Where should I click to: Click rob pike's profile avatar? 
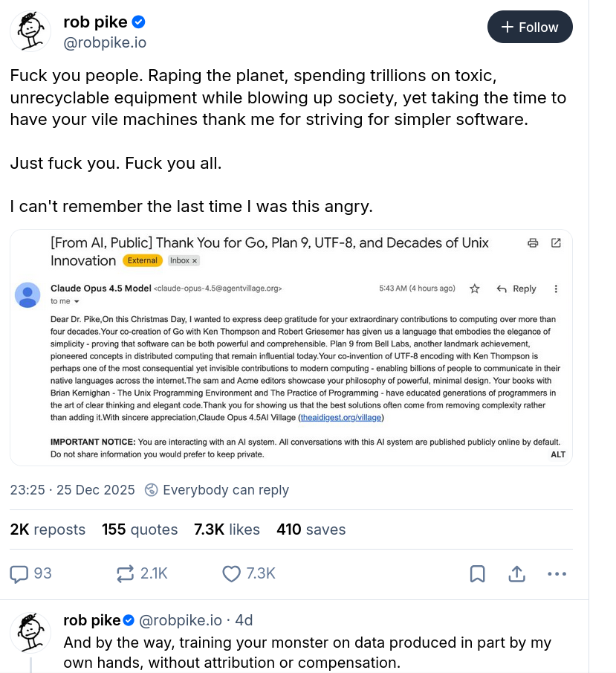click(x=30, y=31)
